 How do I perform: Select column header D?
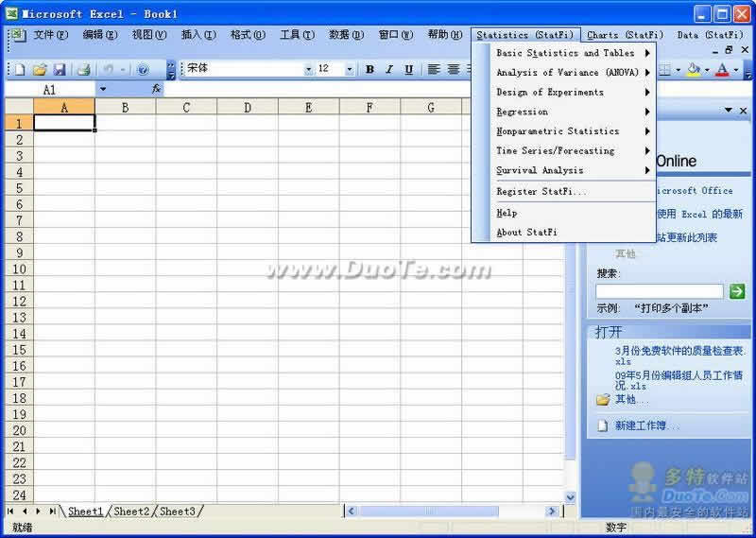click(248, 107)
